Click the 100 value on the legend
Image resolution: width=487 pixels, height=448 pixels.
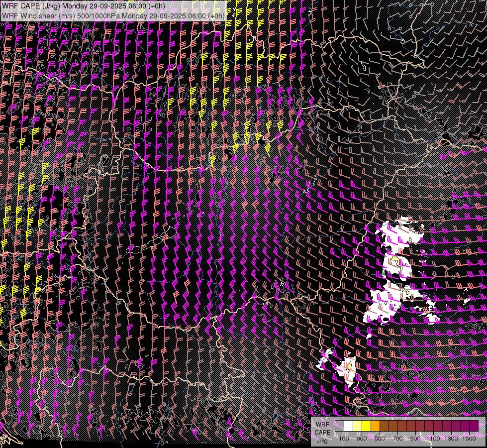344,439
